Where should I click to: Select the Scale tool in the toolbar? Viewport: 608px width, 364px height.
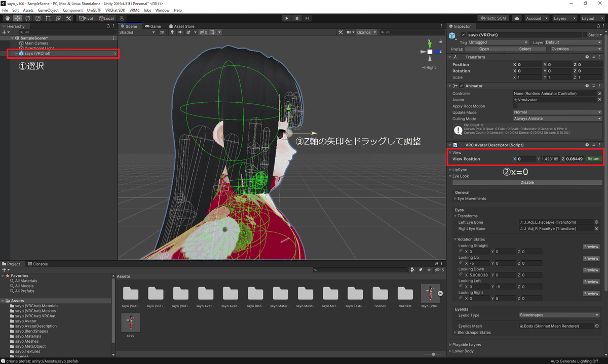pos(37,18)
